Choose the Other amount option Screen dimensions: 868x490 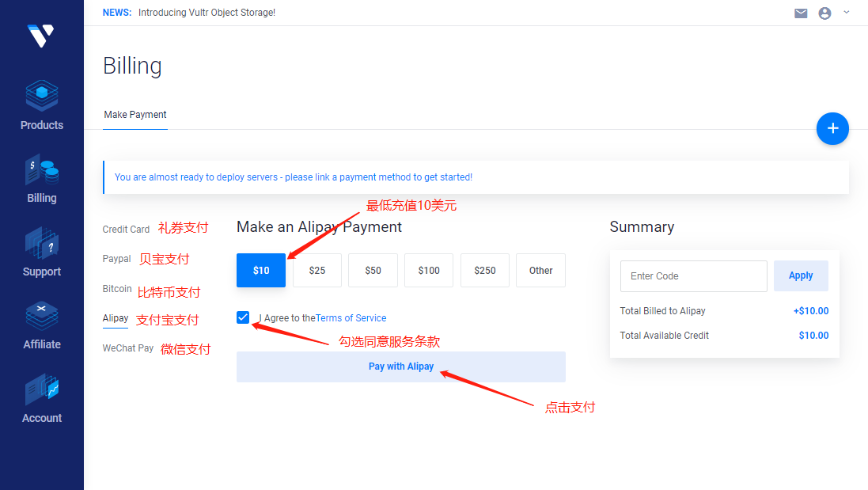point(540,271)
